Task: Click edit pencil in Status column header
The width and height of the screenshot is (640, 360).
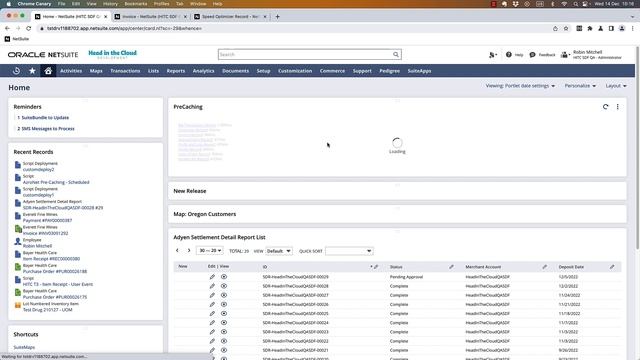Action: (451, 267)
